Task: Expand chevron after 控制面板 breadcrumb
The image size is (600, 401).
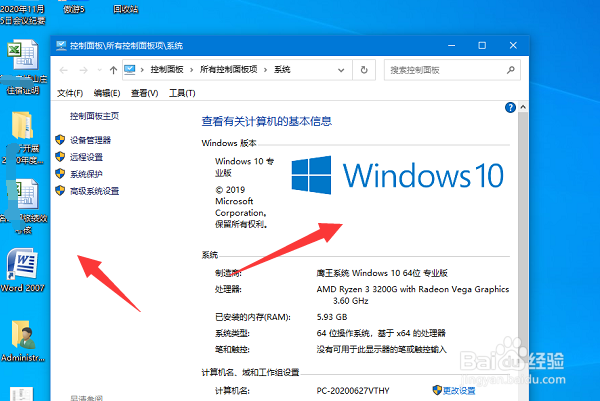Action: (x=191, y=70)
